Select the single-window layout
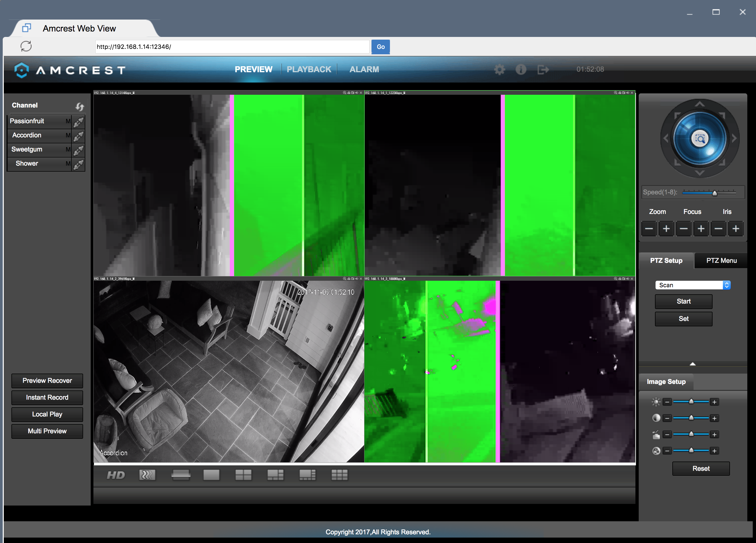This screenshot has width=756, height=543. [211, 475]
